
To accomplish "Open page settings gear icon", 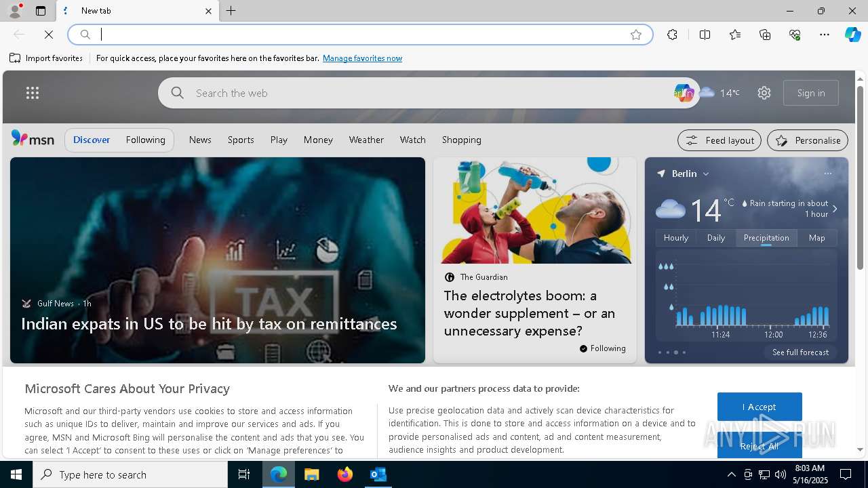I will point(764,93).
